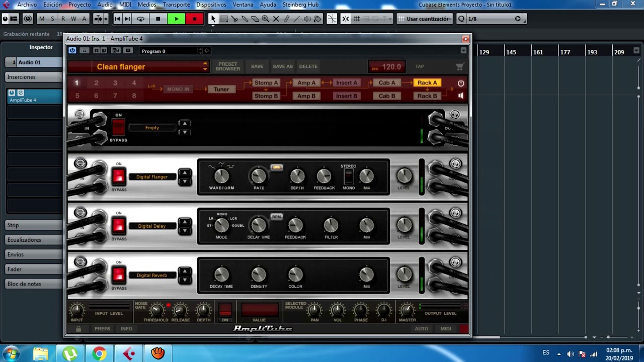Mute AmpliTube output speaker icon
This screenshot has height=362, width=644.
tap(461, 96)
